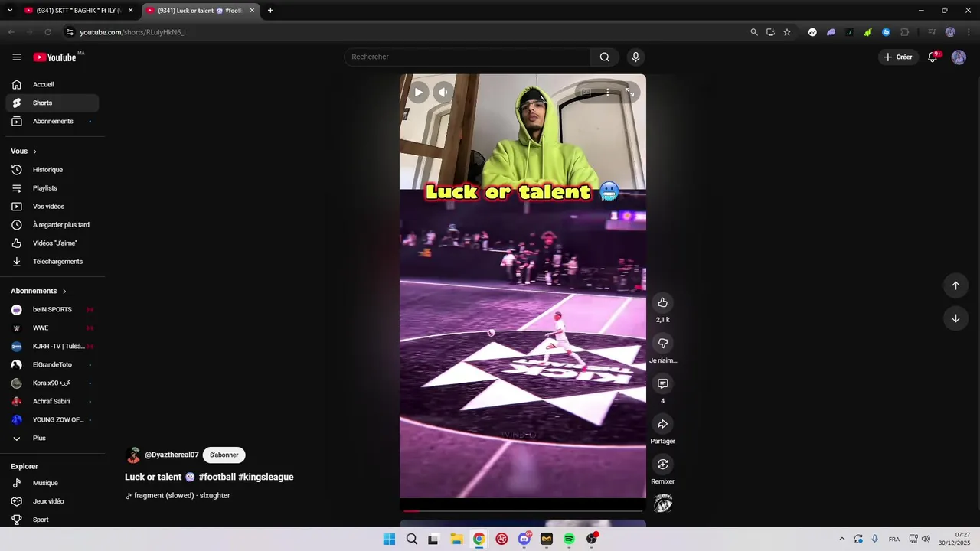Image resolution: width=980 pixels, height=551 pixels.
Task: Open Vidéos "J'aime" list
Action: pos(52,243)
